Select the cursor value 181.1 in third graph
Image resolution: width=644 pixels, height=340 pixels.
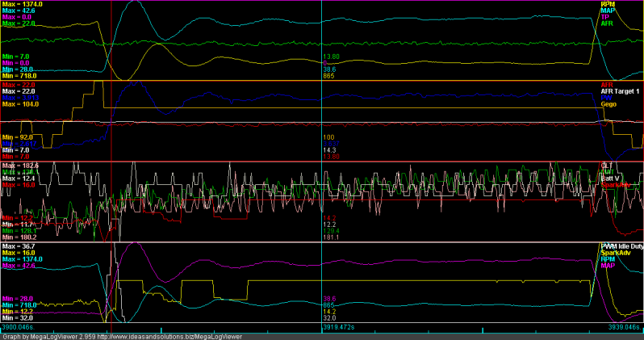coord(329,237)
